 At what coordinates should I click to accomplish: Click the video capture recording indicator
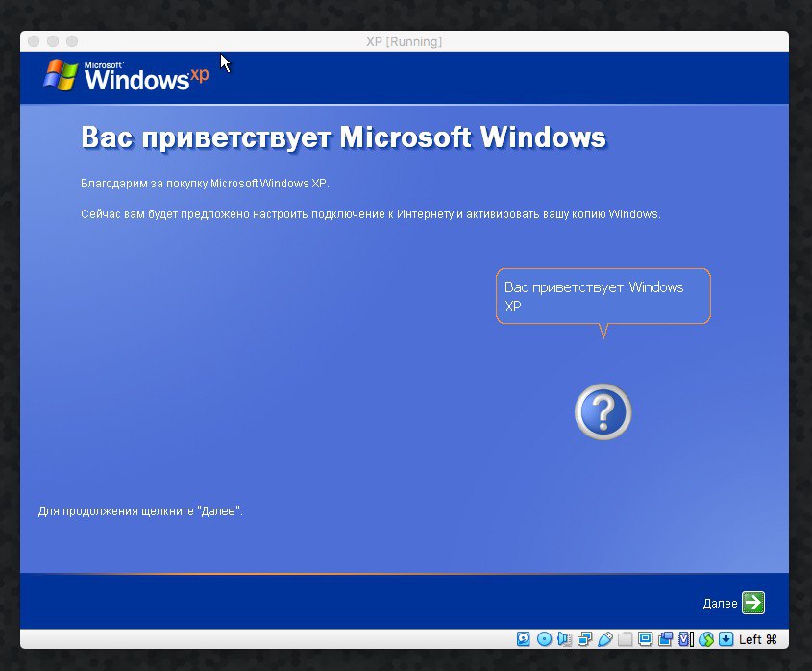pyautogui.click(x=665, y=639)
